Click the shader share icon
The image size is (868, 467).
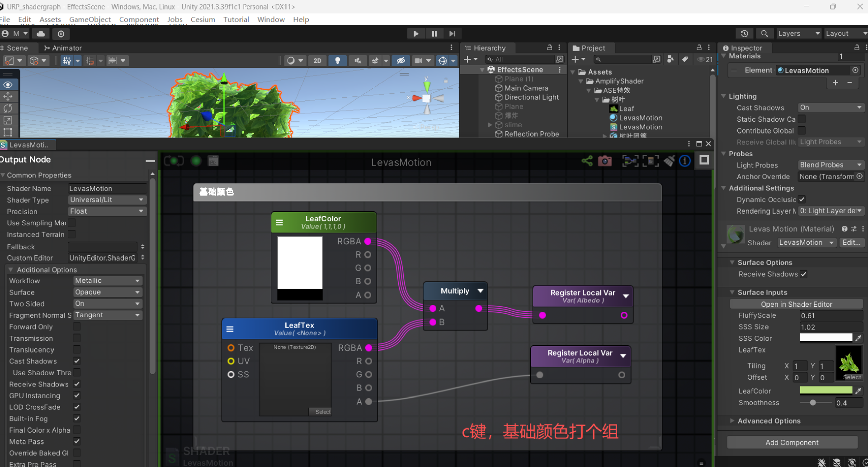[x=587, y=161]
